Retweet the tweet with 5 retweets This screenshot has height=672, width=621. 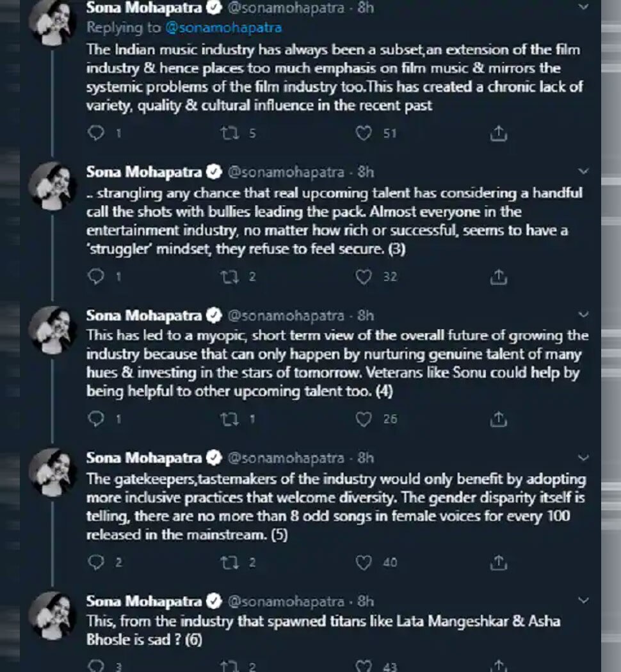(229, 133)
